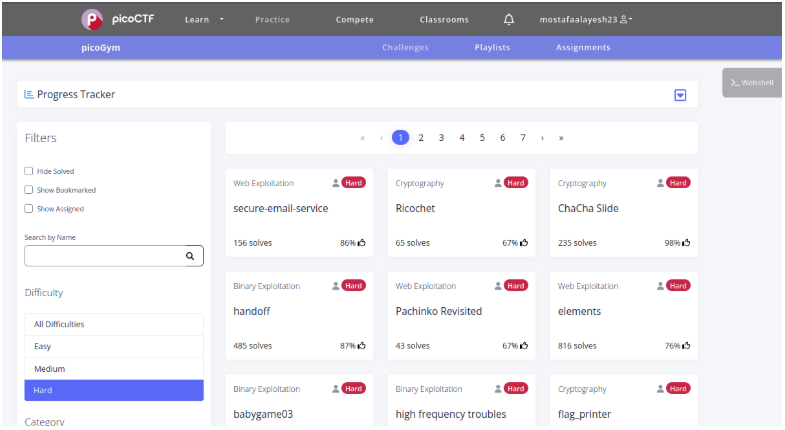Click the author icon on high frequency troubles
This screenshot has width=785, height=430.
click(x=498, y=389)
